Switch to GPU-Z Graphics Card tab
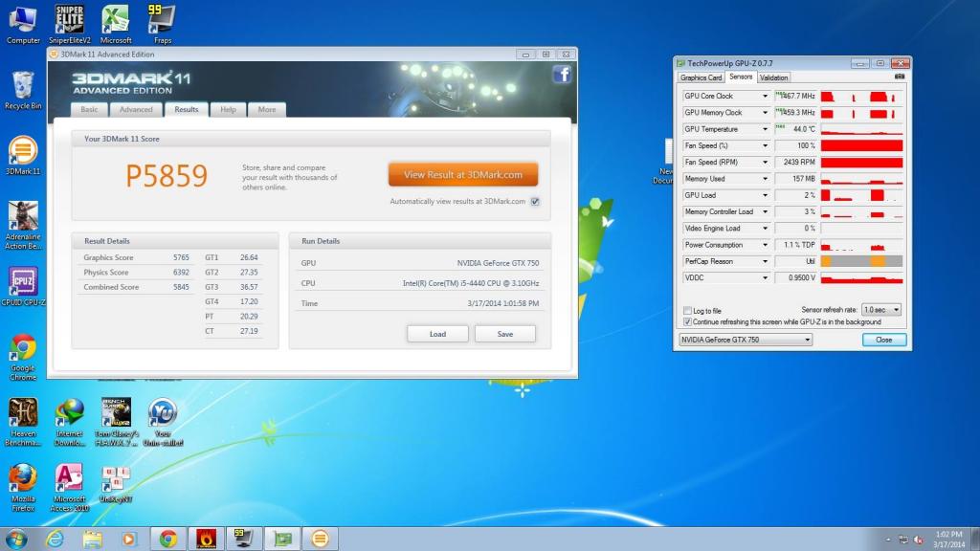The width and height of the screenshot is (980, 551). click(x=701, y=78)
